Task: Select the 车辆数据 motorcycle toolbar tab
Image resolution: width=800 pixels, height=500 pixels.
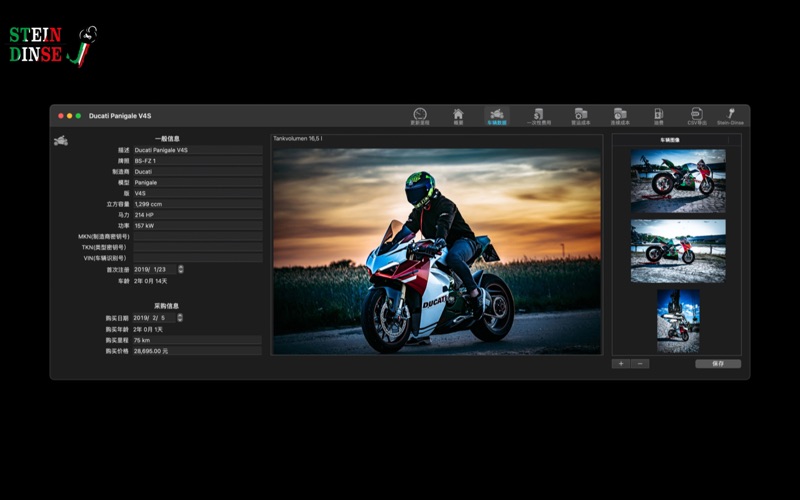Action: pyautogui.click(x=496, y=116)
